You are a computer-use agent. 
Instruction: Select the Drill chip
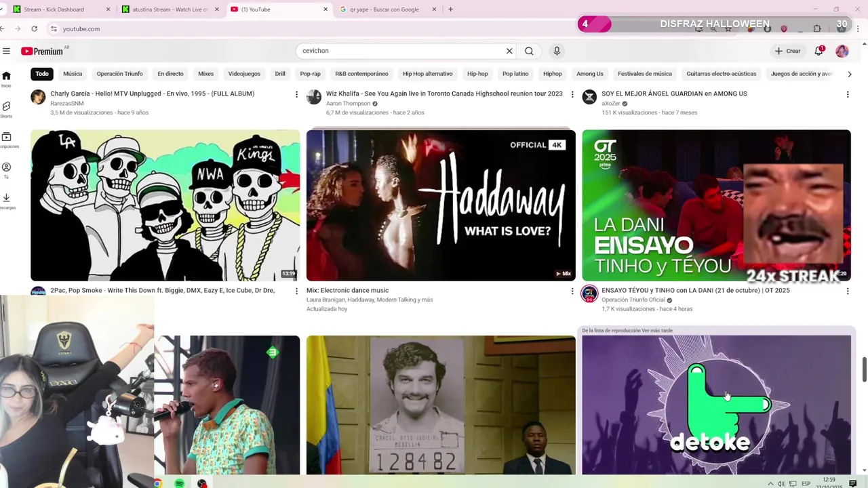click(280, 74)
